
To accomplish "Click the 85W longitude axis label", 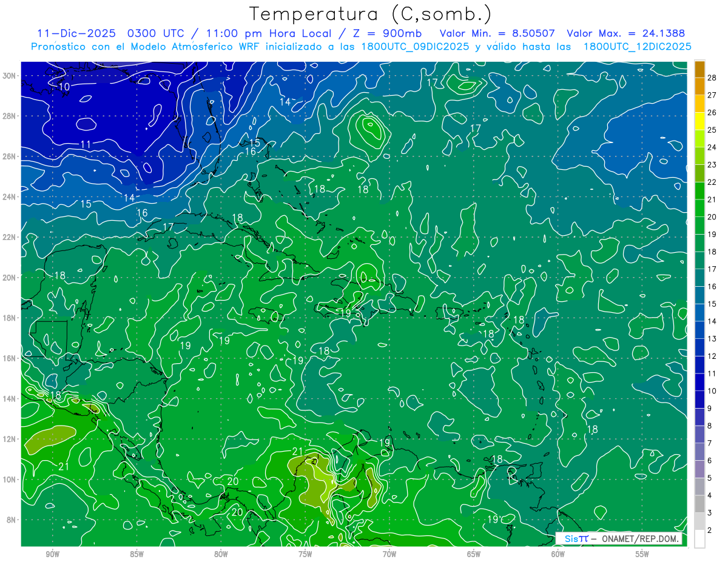I will 137,555.
